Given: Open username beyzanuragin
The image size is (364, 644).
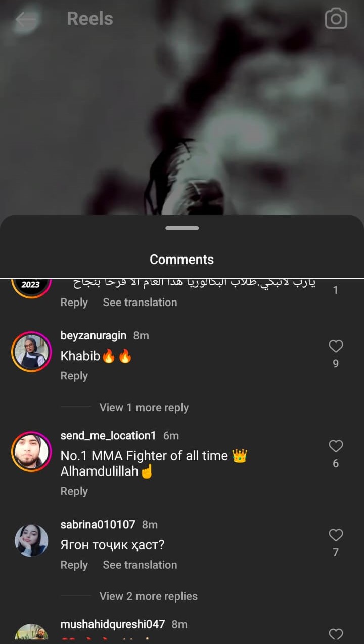Looking at the screenshot, I should click(94, 336).
